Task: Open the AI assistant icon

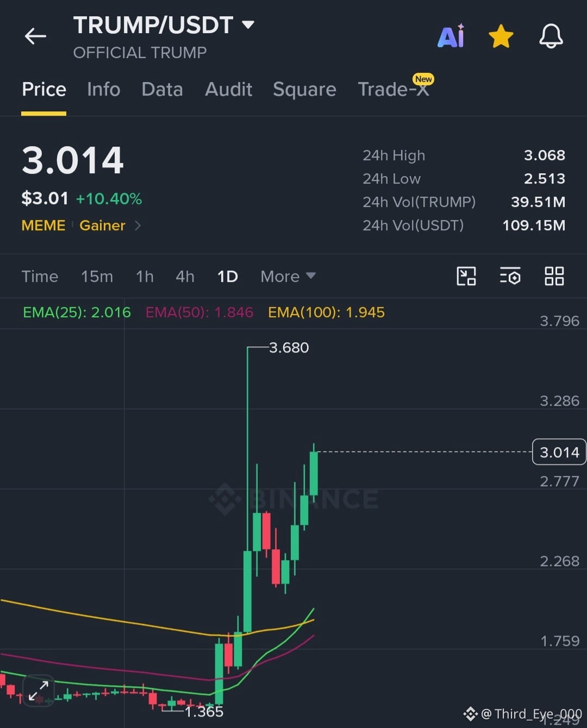Action: pyautogui.click(x=451, y=36)
